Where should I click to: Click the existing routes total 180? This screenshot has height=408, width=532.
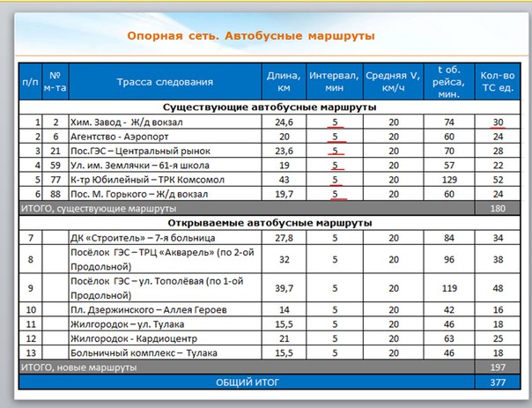coord(498,209)
